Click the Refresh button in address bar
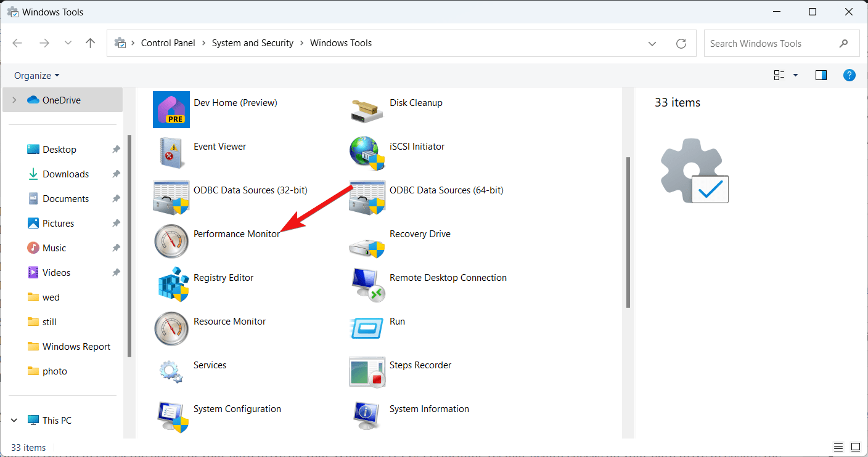This screenshot has width=868, height=457. click(681, 44)
